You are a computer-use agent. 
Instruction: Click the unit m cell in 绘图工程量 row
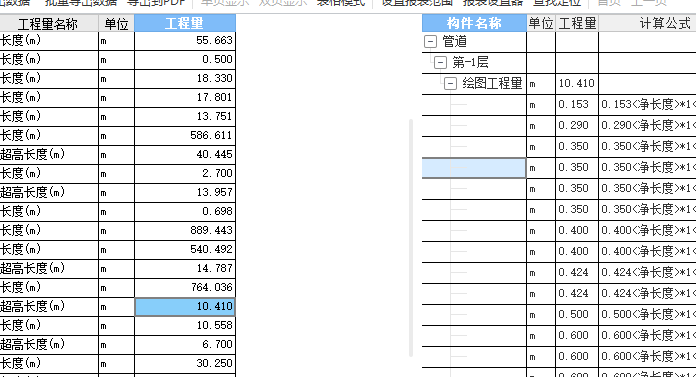541,83
